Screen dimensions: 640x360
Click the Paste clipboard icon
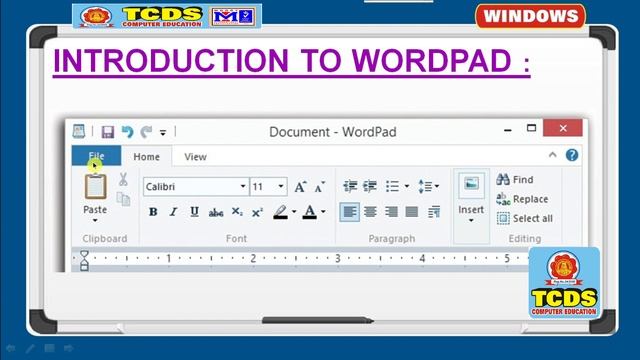96,187
